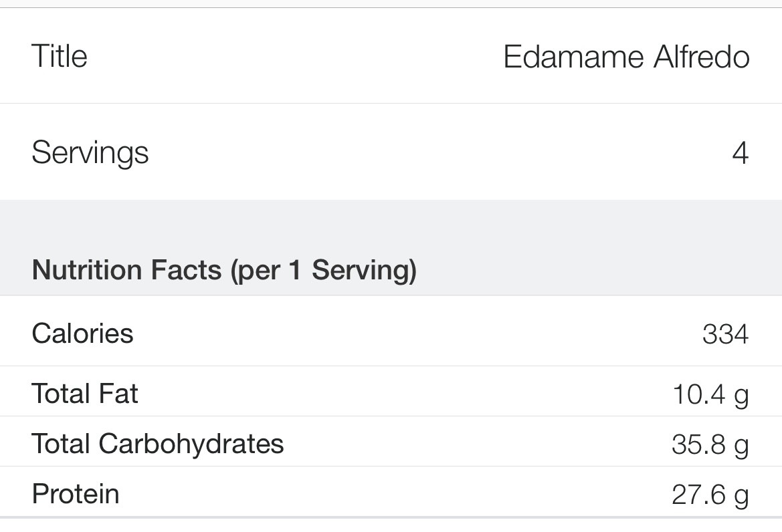Click the Title row label
Screen dimensions: 782x532
(x=60, y=55)
